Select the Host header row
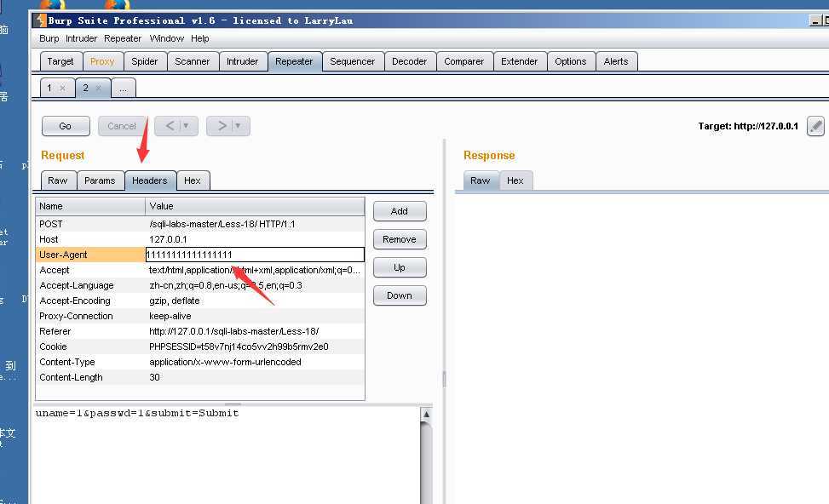This screenshot has height=504, width=829. coord(200,239)
